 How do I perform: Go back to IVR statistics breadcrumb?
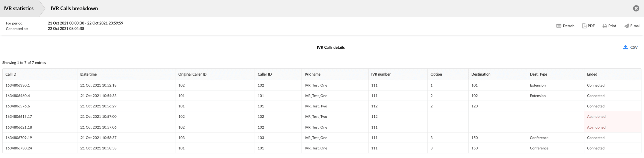tap(18, 8)
